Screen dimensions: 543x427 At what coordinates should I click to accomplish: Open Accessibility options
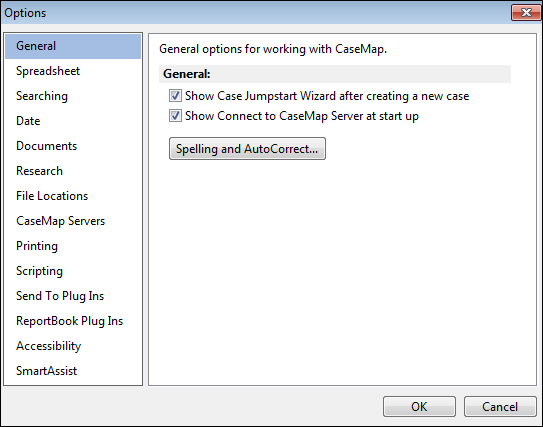(x=48, y=346)
